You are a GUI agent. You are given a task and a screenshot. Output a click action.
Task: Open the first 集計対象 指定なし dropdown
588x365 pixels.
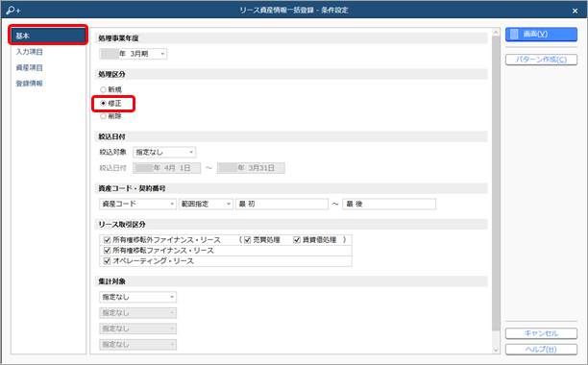[137, 297]
